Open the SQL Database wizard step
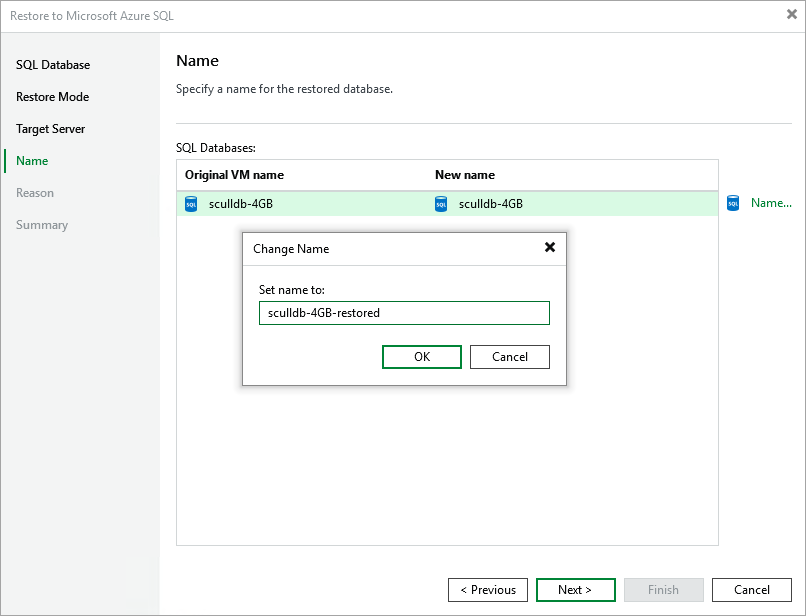This screenshot has height=616, width=806. [53, 65]
